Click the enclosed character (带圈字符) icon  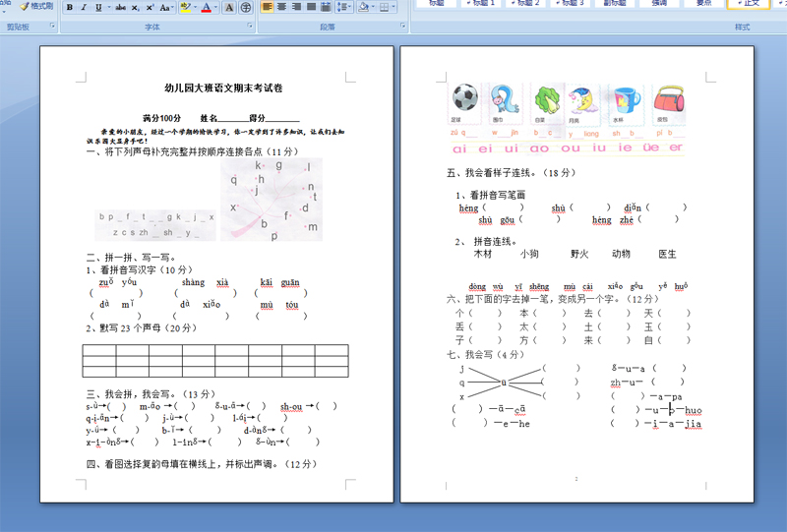coord(245,7)
